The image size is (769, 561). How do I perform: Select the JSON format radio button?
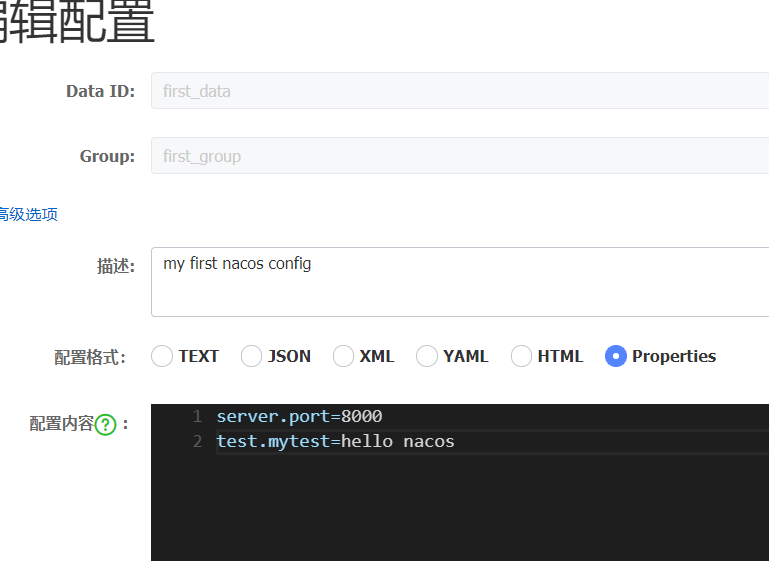pyautogui.click(x=252, y=356)
